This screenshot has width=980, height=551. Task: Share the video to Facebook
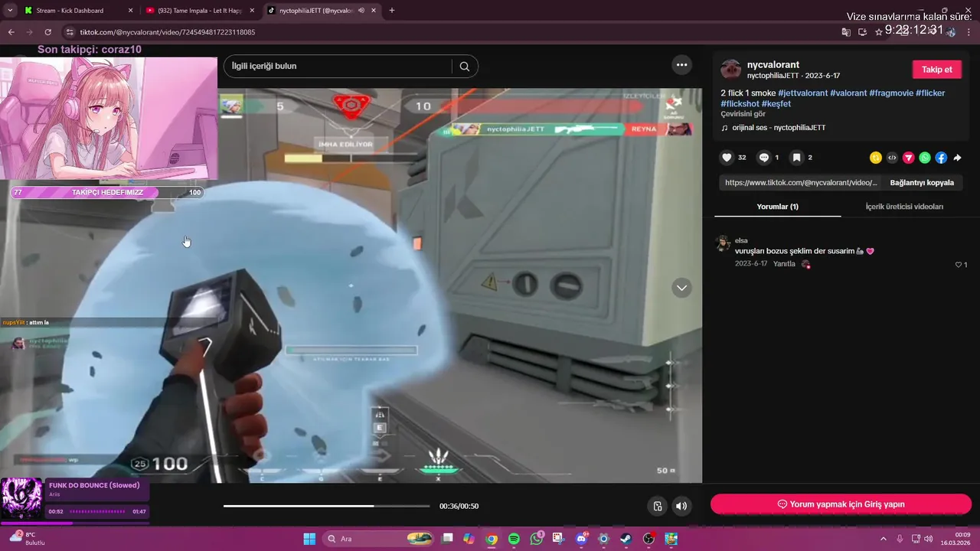point(941,158)
